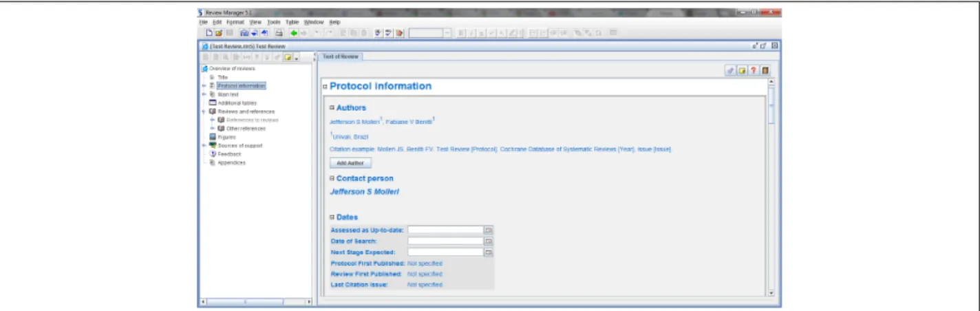This screenshot has width=980, height=311.
Task: Select References to reviews in the tree
Action: (253, 120)
